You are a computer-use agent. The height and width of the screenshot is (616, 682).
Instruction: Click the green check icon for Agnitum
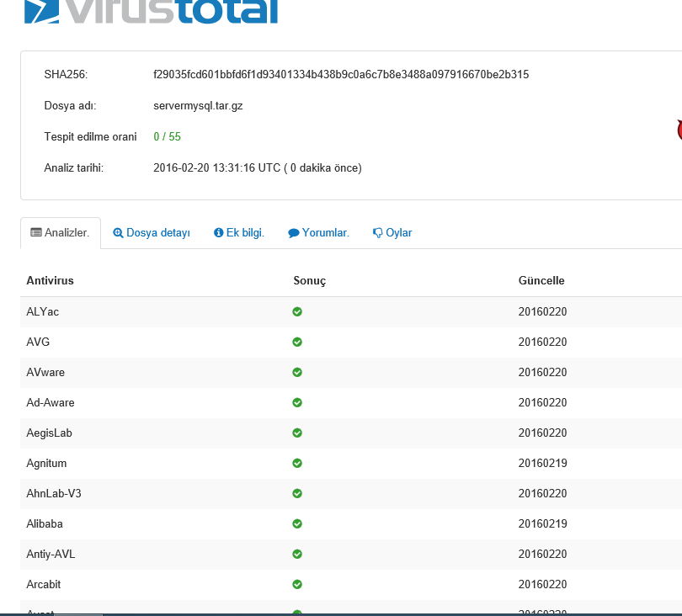[297, 463]
